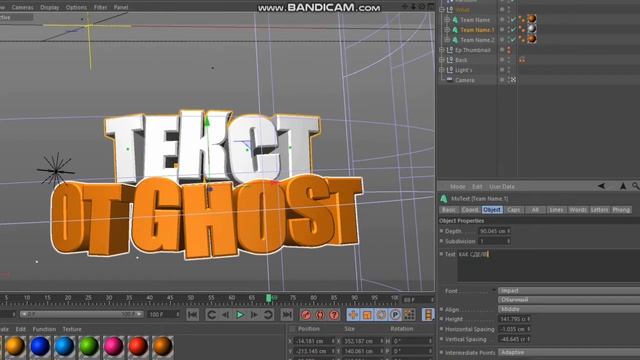Go to the start of the animation
The height and width of the screenshot is (360, 640).
(x=193, y=315)
